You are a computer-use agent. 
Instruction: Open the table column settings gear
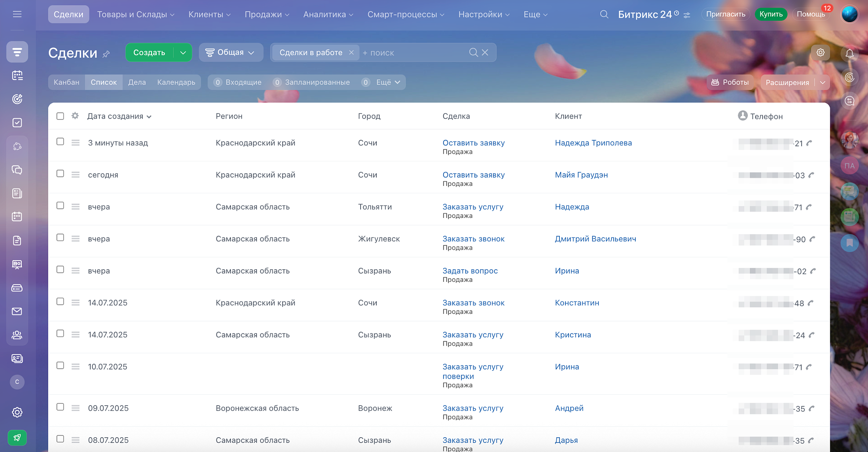(75, 116)
